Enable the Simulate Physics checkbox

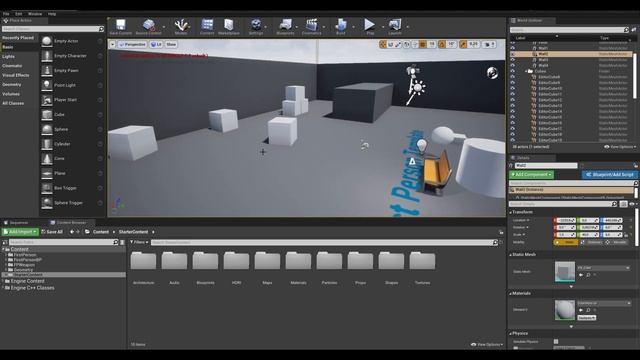pyautogui.click(x=556, y=341)
